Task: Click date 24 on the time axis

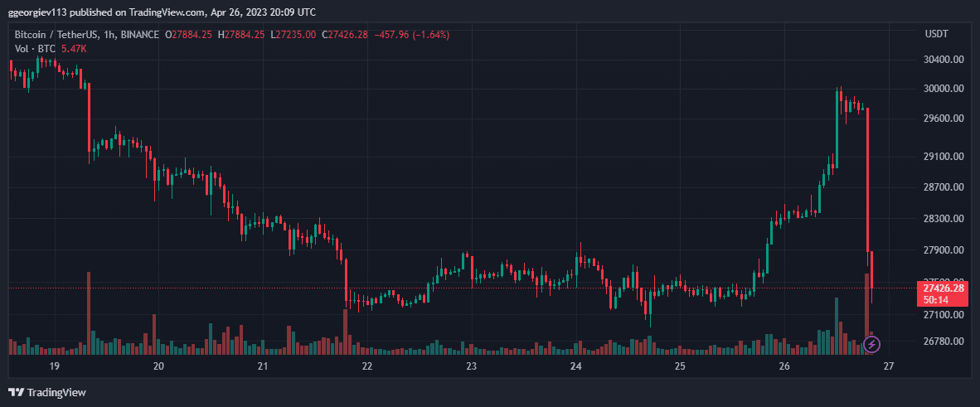Action: (x=575, y=366)
